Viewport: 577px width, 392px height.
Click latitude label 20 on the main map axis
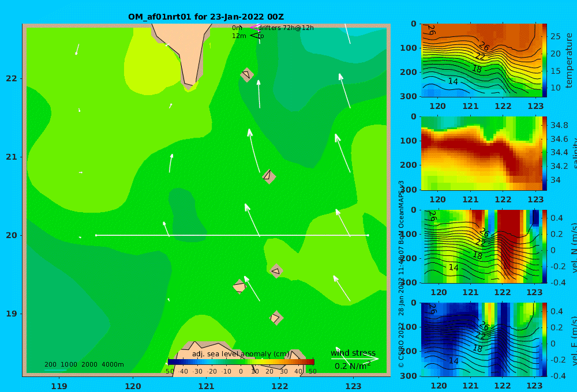coord(12,235)
